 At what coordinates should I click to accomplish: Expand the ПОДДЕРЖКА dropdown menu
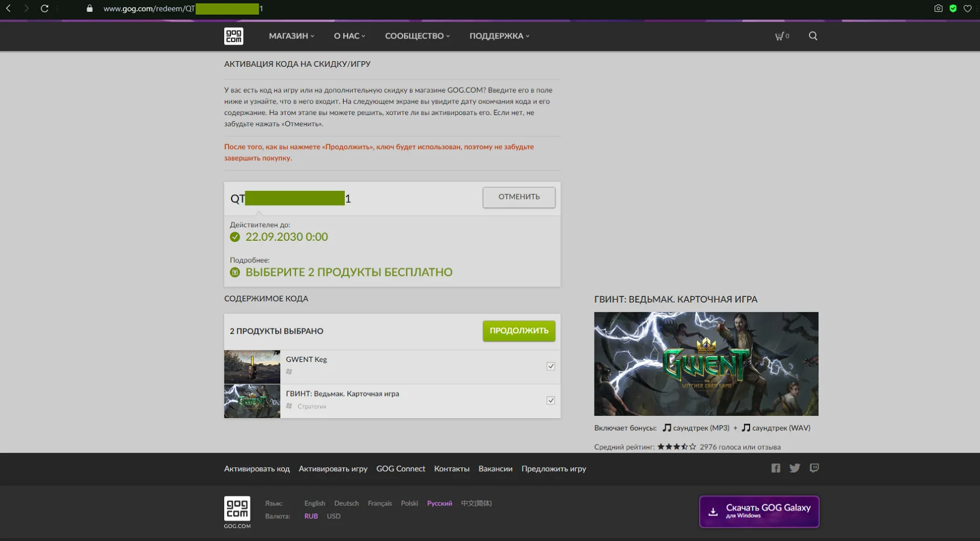coord(499,36)
